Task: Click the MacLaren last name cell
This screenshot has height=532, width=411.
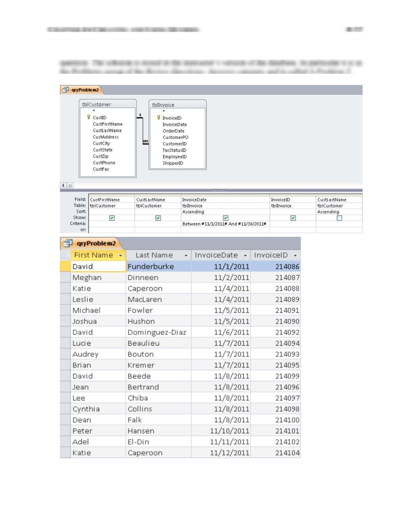Action: coord(158,300)
